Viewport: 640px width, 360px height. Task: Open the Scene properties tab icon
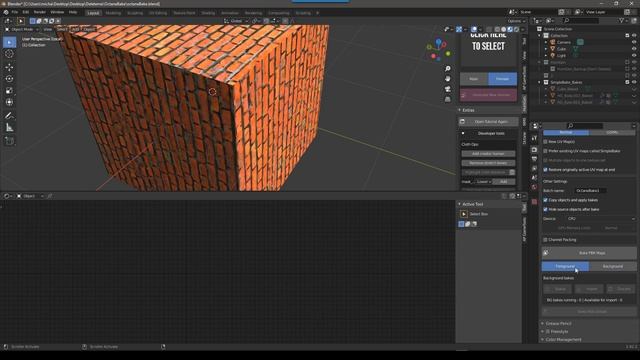pyautogui.click(x=534, y=178)
